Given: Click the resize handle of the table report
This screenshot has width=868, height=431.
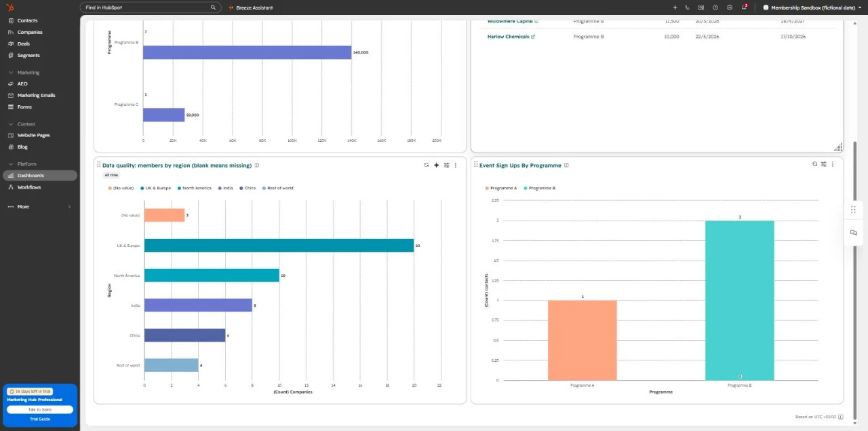Looking at the screenshot, I should tap(838, 147).
